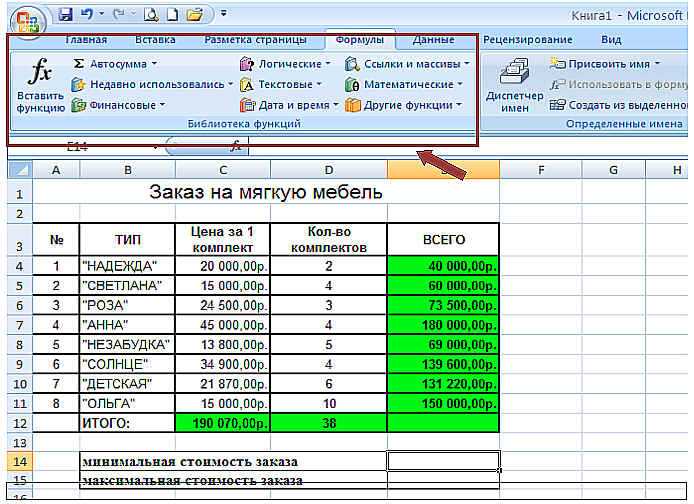Select cell '"НАДЕЖДА"'
This screenshot has width=694, height=504.
[x=127, y=266]
